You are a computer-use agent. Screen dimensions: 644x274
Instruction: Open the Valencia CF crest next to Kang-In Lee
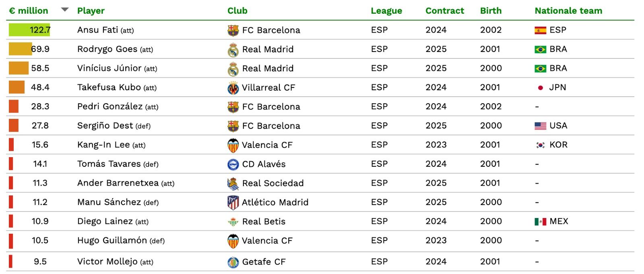click(233, 145)
